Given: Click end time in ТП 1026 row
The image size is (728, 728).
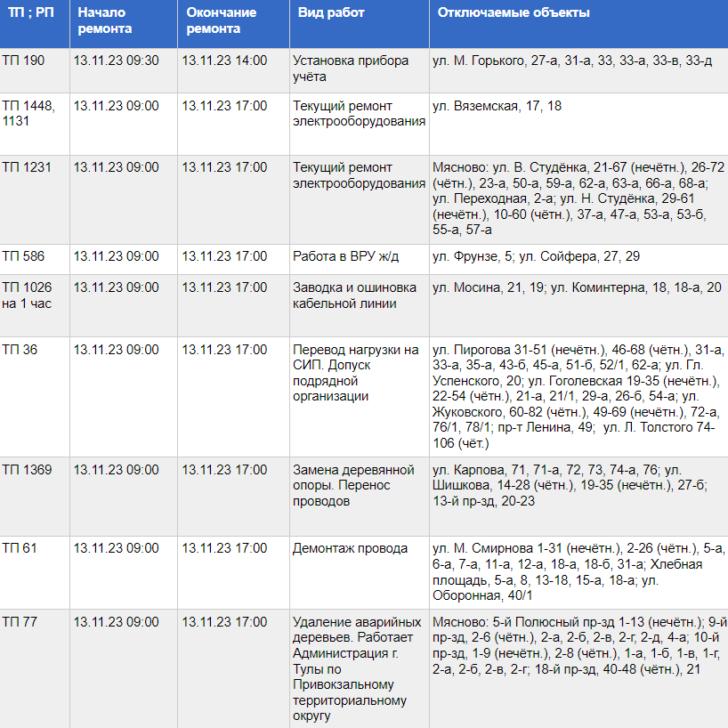Looking at the screenshot, I should tap(233, 305).
